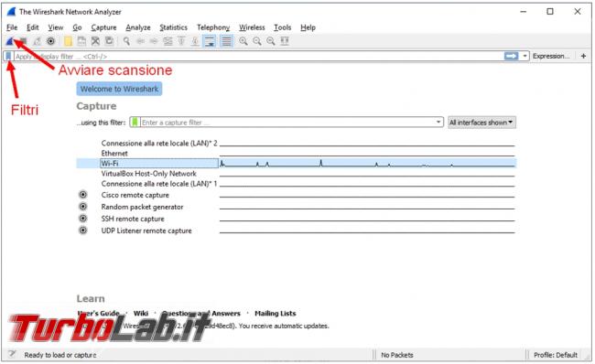Go to specified packet toolbar icon

tap(168, 40)
